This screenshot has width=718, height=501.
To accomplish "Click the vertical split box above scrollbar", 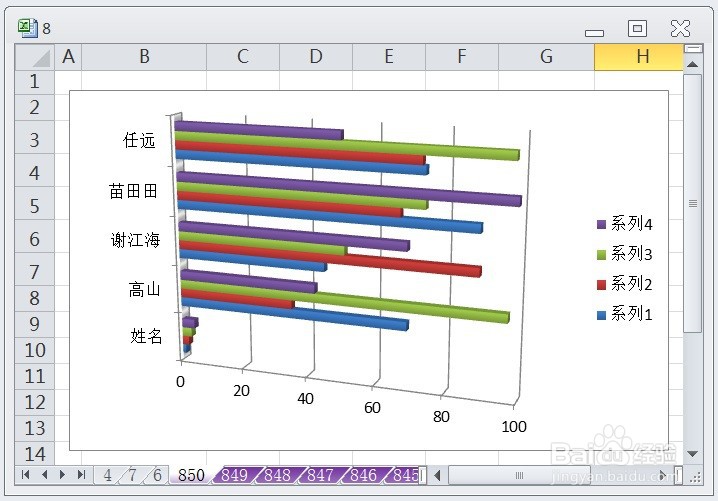I will (x=693, y=48).
